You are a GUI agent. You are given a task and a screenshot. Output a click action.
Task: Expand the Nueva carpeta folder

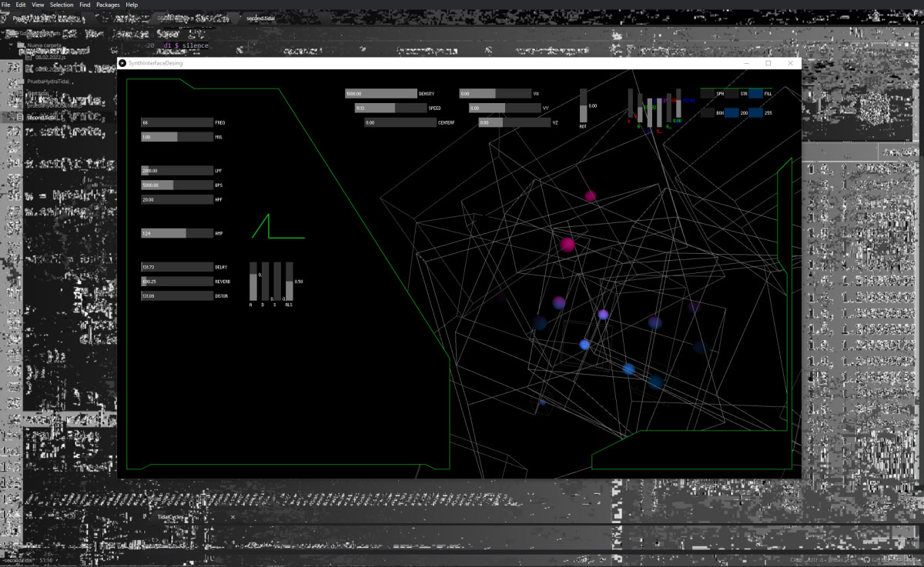(x=43, y=46)
